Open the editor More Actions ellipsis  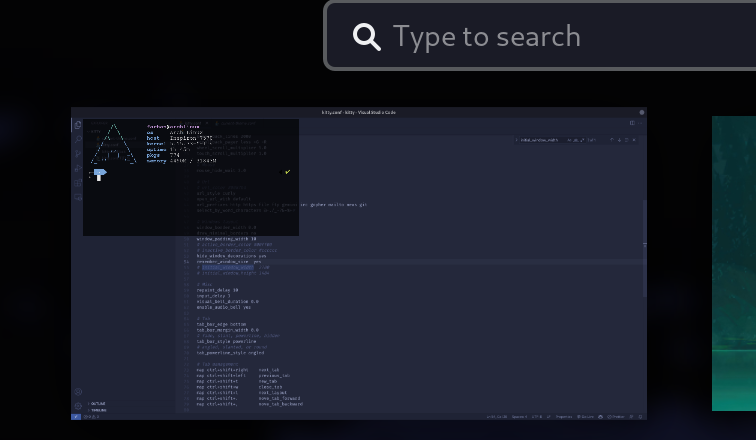click(640, 123)
